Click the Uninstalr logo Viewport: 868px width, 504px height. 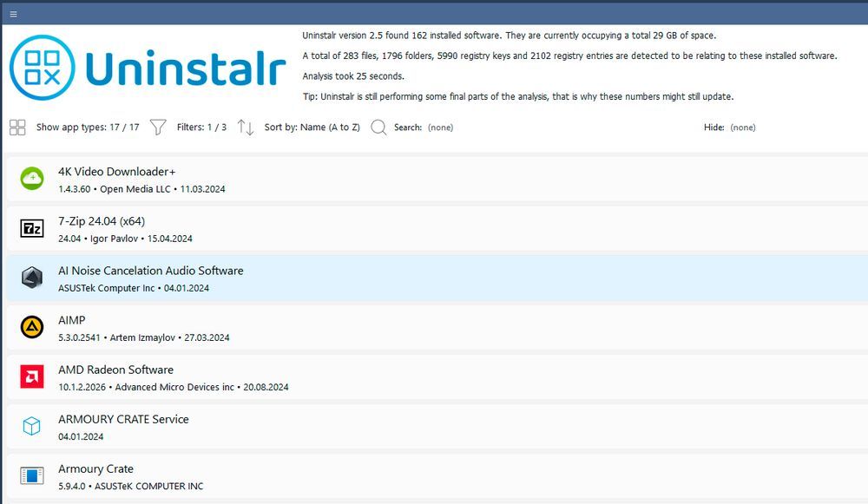point(148,65)
